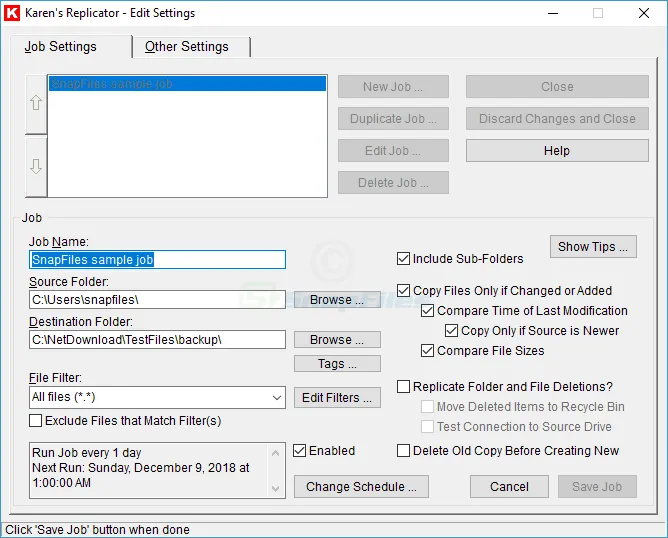The image size is (668, 538).
Task: Move selected job down with arrow button
Action: tap(36, 167)
